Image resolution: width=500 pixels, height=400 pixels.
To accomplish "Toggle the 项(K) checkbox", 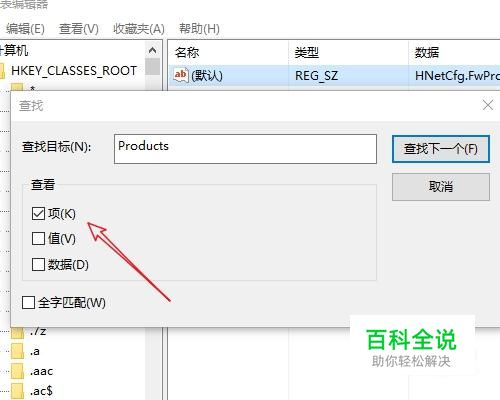I will click(x=38, y=214).
